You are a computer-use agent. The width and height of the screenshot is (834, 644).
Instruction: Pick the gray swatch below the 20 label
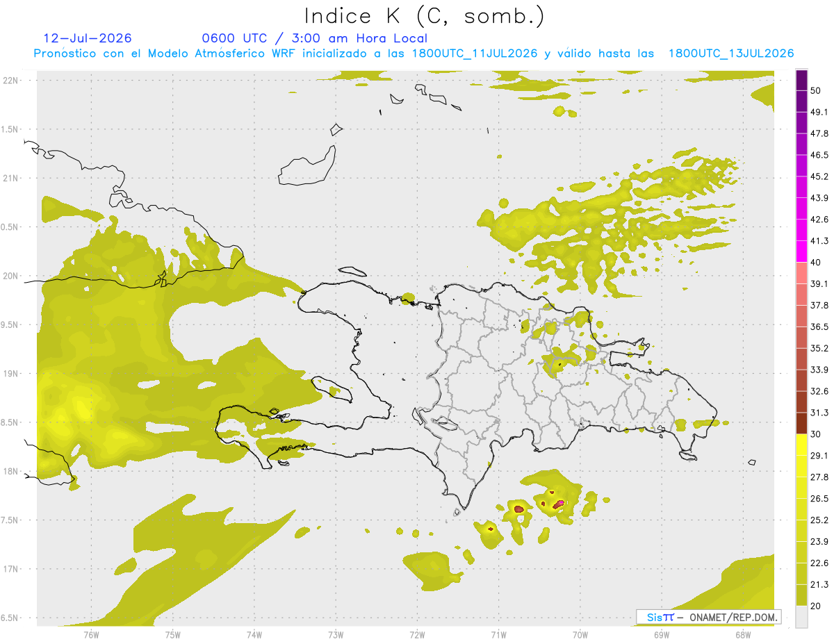(x=802, y=617)
